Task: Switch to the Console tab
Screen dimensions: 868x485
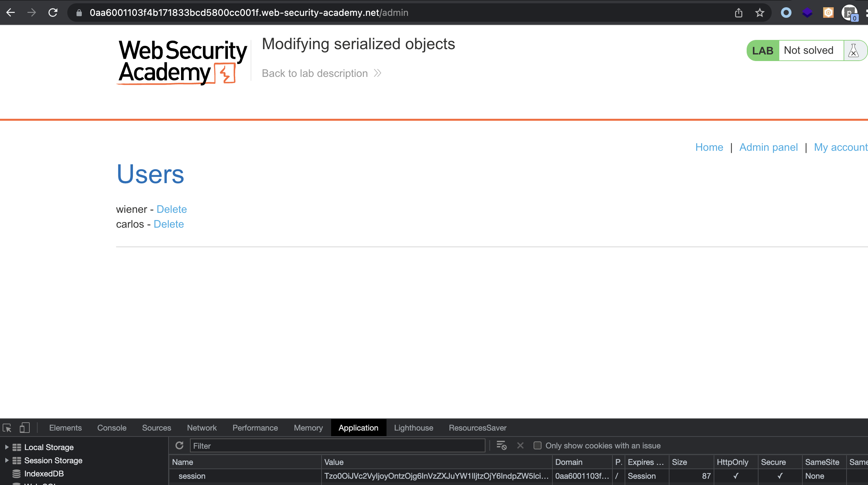Action: point(112,428)
